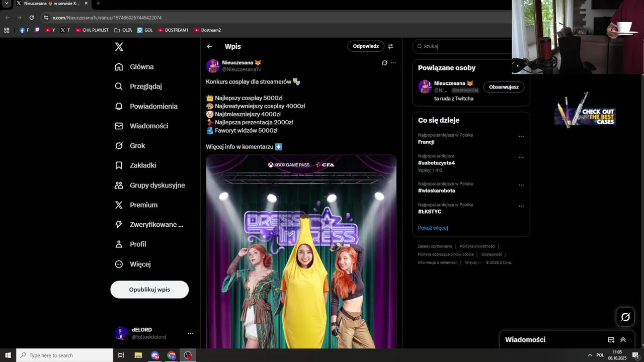644x362 pixels.
Task: Open options for #sabotazysta4 trend
Action: 521,157
